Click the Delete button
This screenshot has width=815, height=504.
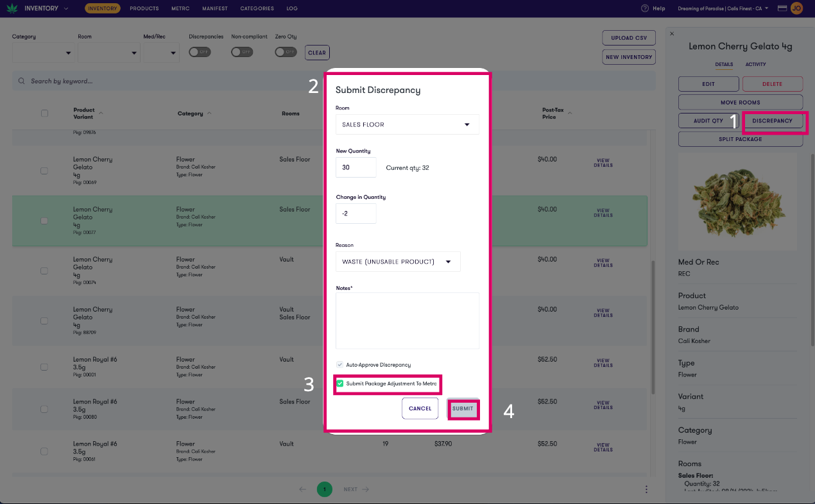pyautogui.click(x=773, y=84)
